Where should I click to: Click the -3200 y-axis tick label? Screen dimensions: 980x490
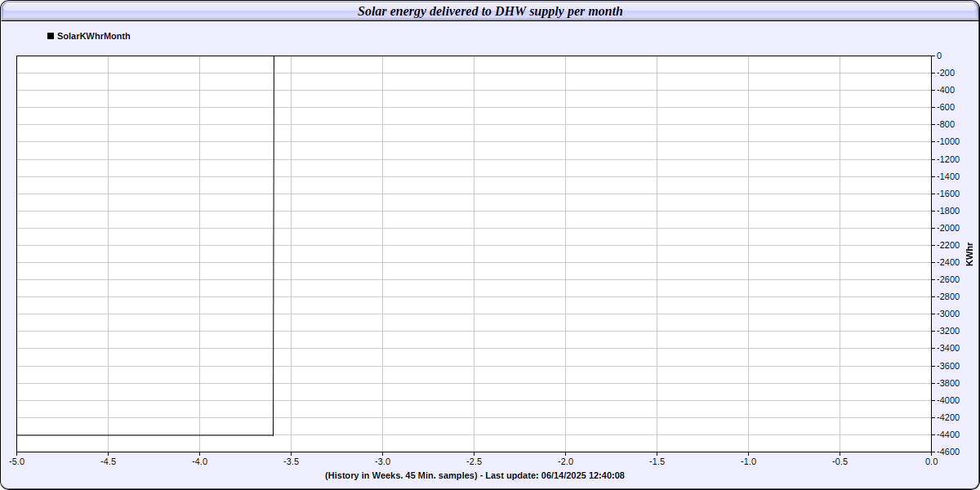point(948,331)
